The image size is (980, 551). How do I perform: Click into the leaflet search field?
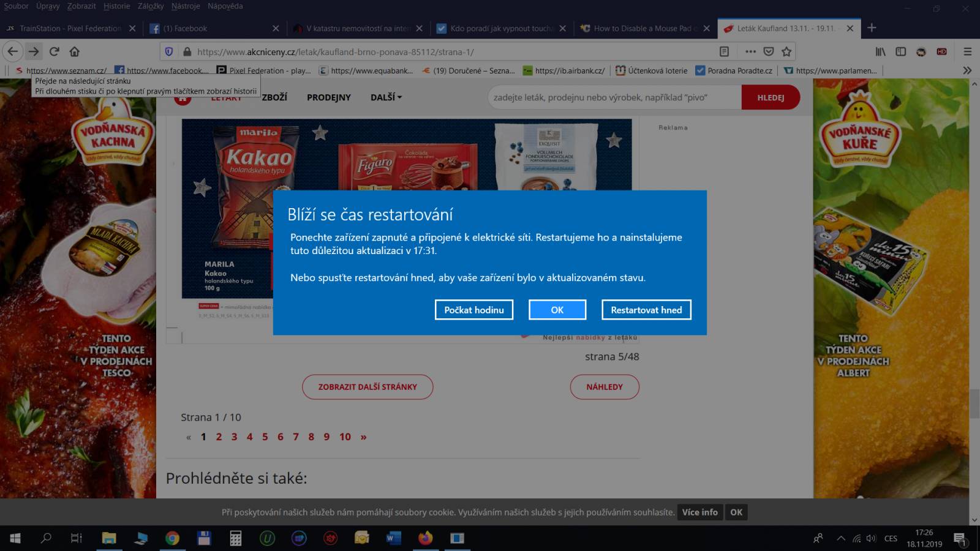[x=614, y=97]
